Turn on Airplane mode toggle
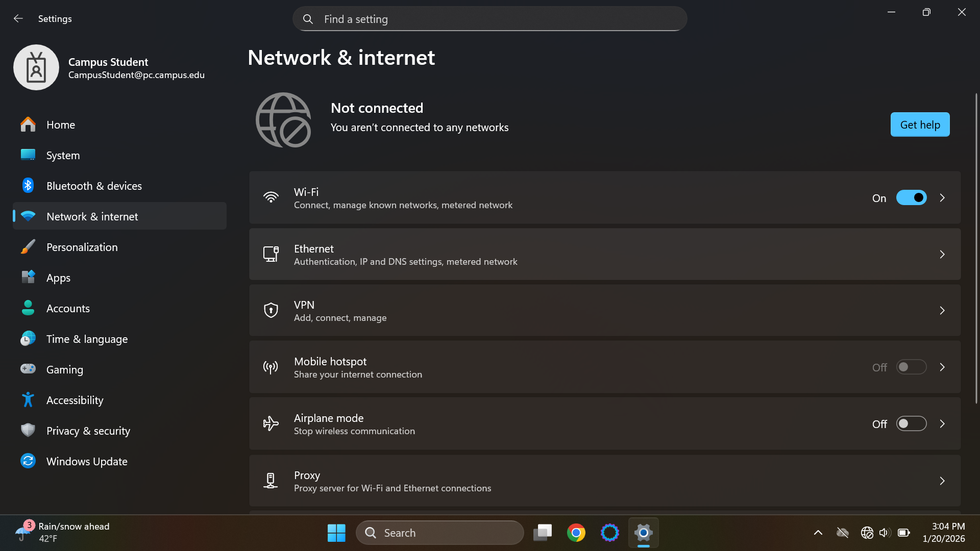This screenshot has height=551, width=980. coord(912,423)
